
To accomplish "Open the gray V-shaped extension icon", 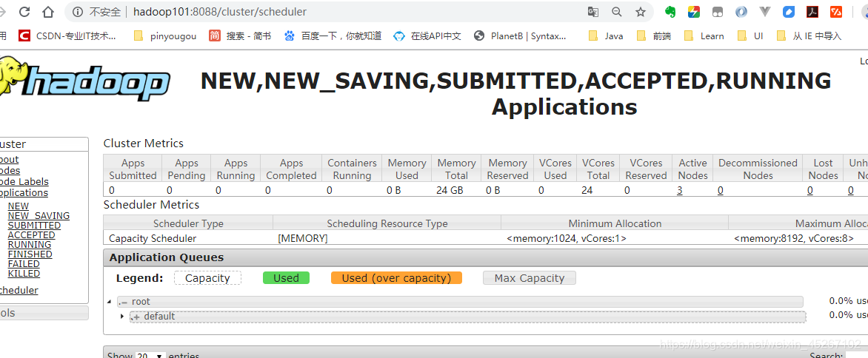I will pos(765,12).
